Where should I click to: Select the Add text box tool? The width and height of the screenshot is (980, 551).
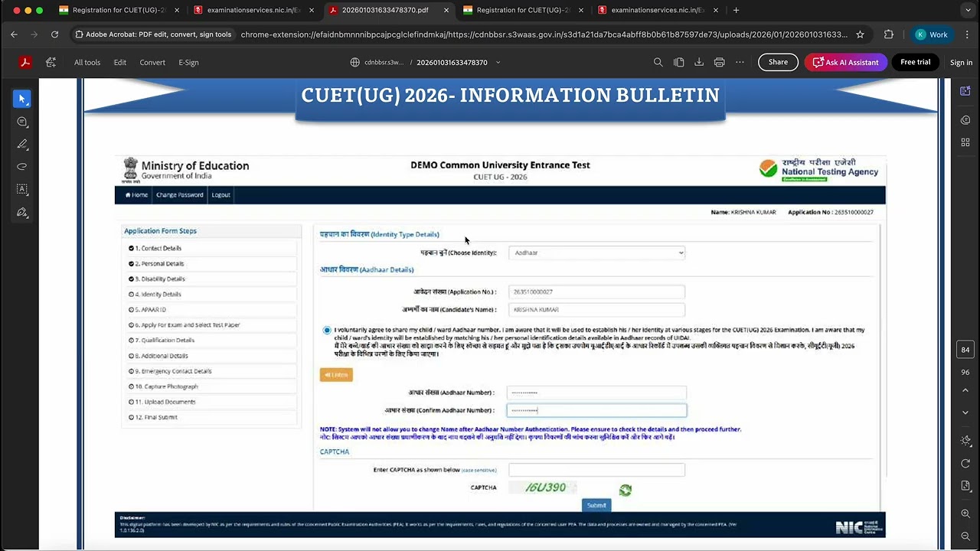[22, 189]
